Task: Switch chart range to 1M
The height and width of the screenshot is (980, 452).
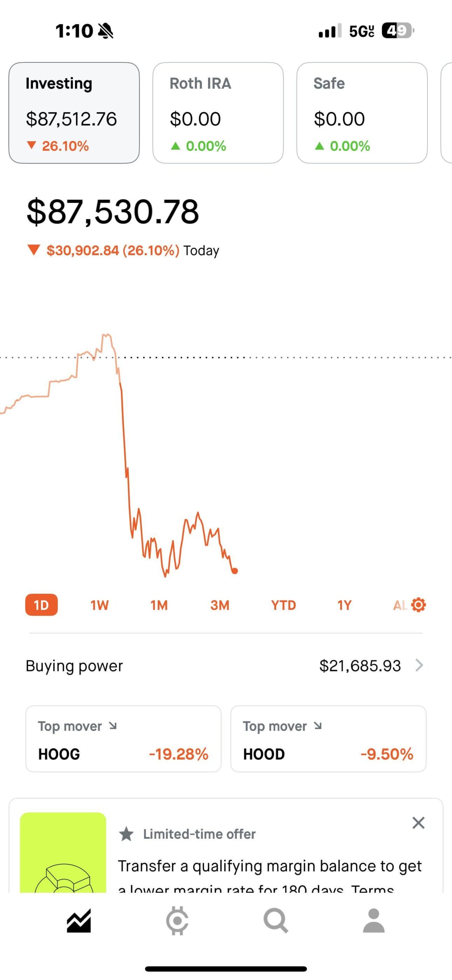Action: [159, 605]
